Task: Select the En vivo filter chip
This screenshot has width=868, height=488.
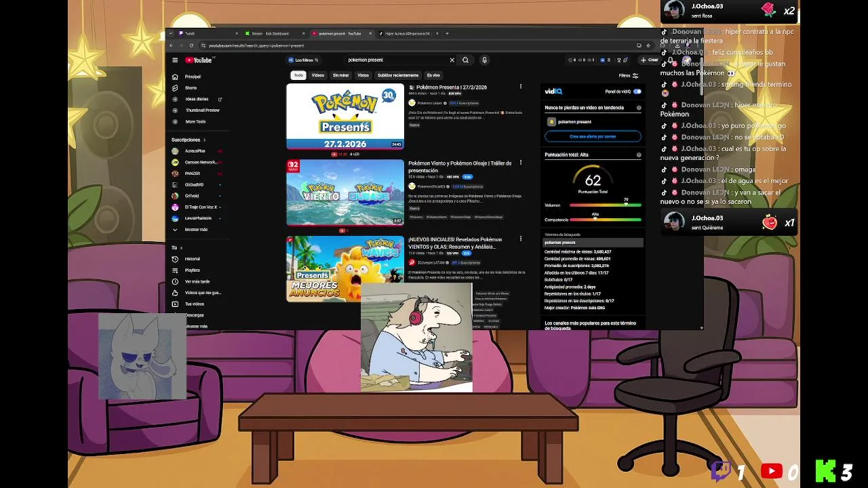Action: pyautogui.click(x=433, y=75)
